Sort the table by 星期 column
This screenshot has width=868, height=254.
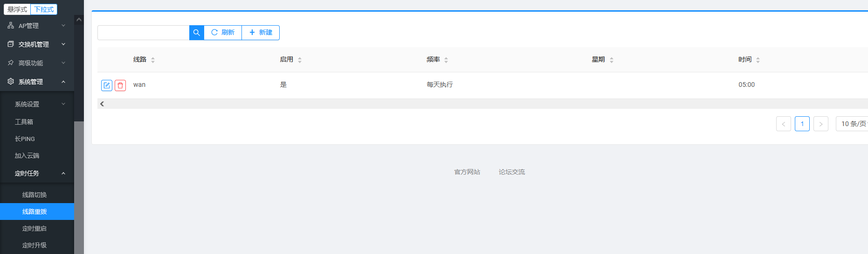click(x=612, y=60)
